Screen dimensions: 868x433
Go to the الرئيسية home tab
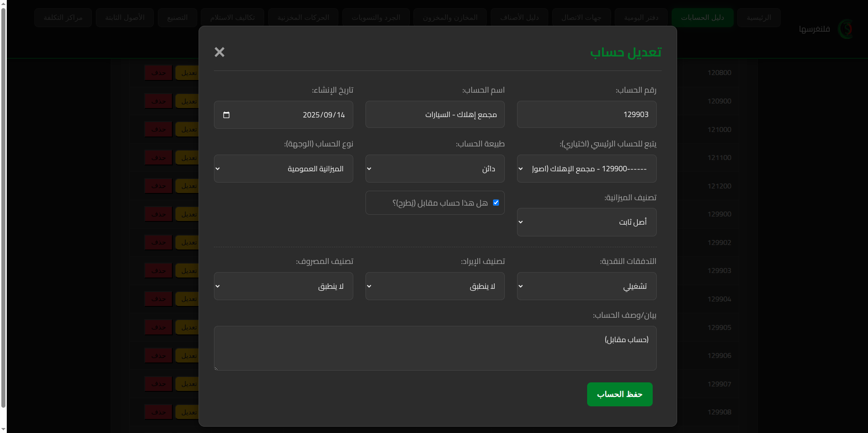[759, 18]
